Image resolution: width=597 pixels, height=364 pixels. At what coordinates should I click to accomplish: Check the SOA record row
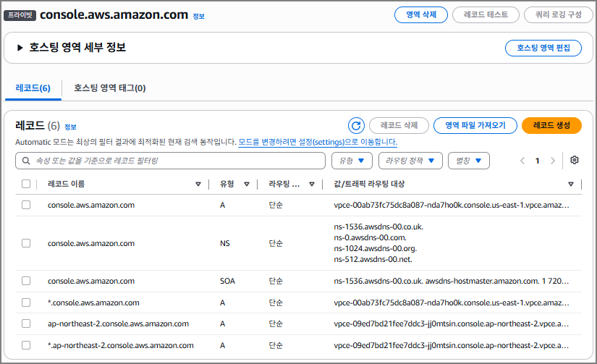click(26, 281)
